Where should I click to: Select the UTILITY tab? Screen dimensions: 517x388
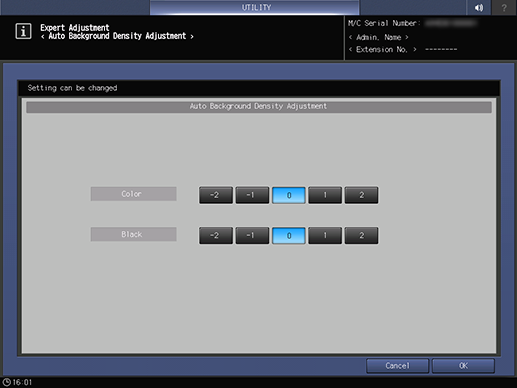point(255,7)
